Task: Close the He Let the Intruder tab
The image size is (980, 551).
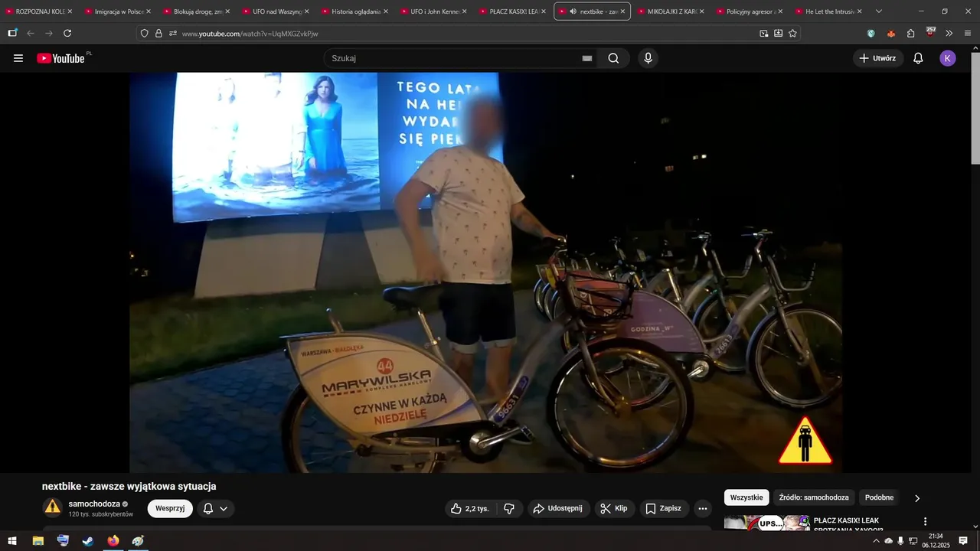Action: pos(859,11)
